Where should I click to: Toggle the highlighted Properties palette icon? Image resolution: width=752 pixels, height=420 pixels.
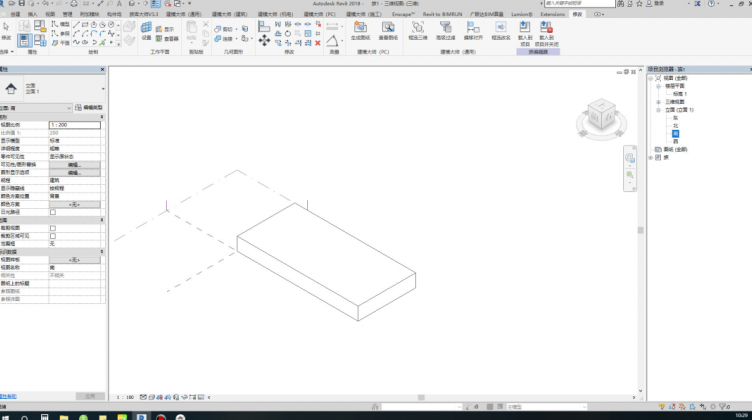coord(24,40)
